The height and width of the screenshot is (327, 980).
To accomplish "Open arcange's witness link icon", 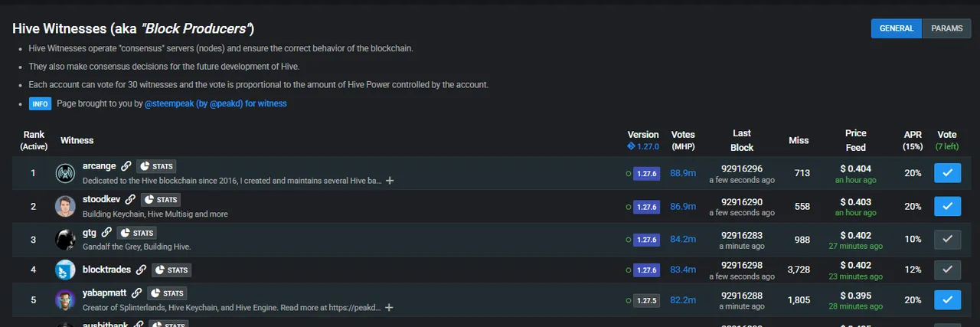I will click(x=126, y=165).
